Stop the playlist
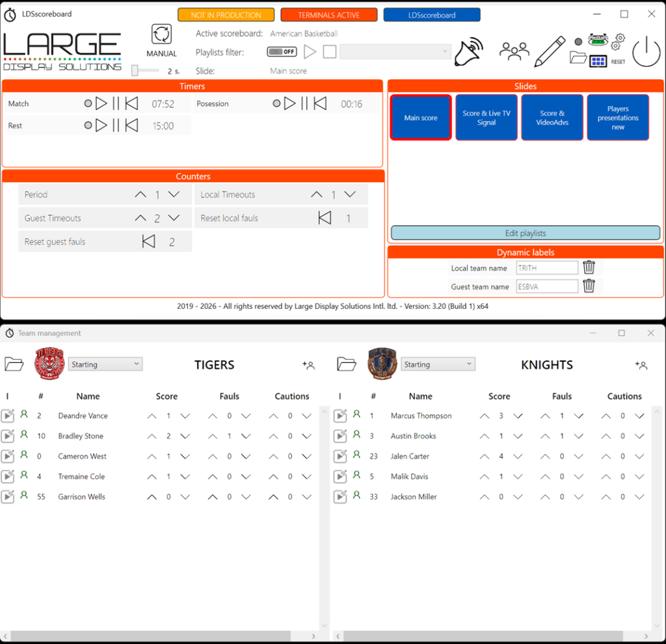Viewport: 666px width, 644px height. tap(330, 52)
